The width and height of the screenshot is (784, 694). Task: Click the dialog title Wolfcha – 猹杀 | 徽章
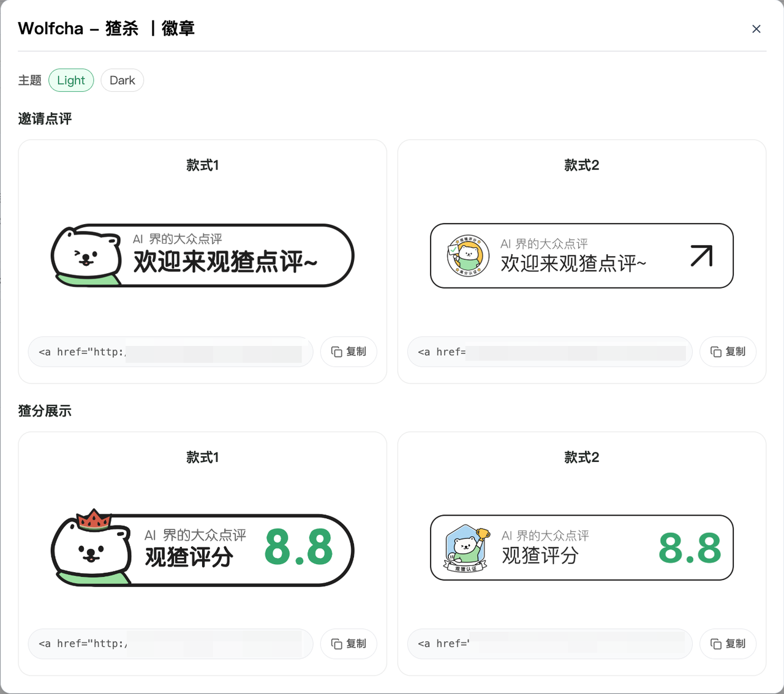tap(106, 29)
